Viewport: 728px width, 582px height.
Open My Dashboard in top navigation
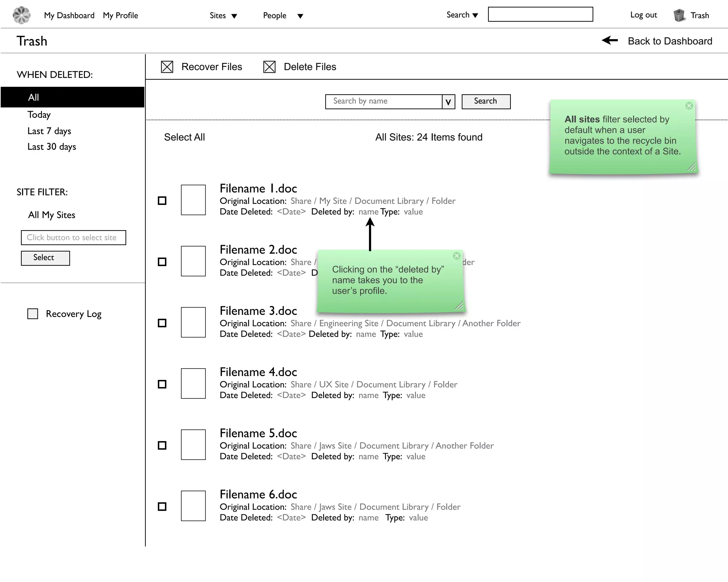[x=69, y=15]
